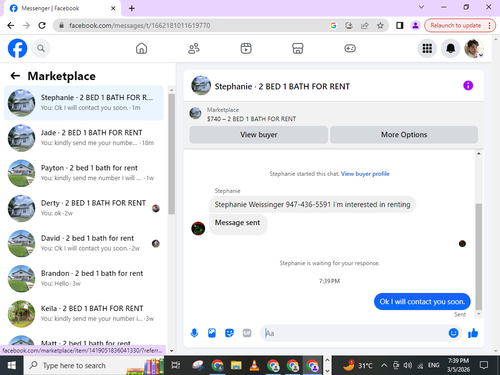Click the taskbar search box

pyautogui.click(x=94, y=365)
